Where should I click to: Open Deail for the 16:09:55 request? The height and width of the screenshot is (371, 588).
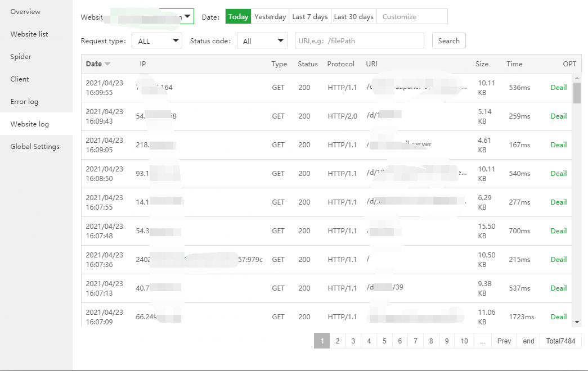(558, 87)
